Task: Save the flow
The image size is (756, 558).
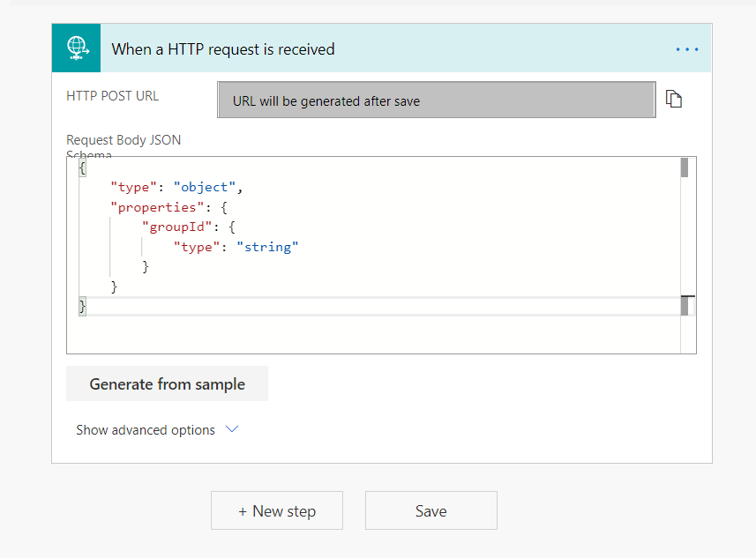Action: tap(430, 510)
